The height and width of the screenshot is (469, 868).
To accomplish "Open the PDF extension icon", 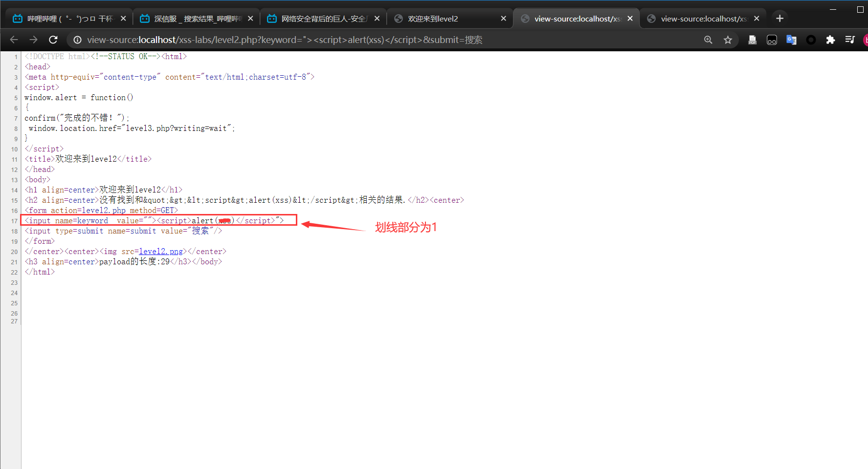I will (752, 40).
